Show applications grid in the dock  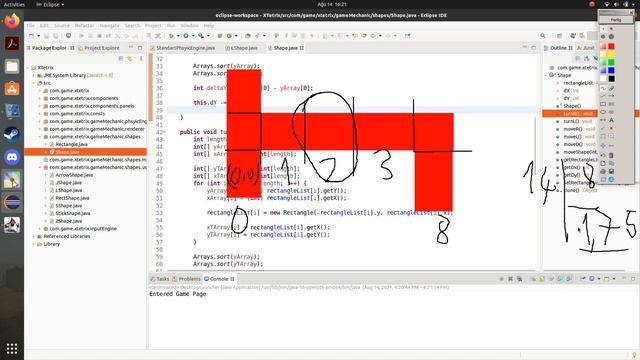12,348
